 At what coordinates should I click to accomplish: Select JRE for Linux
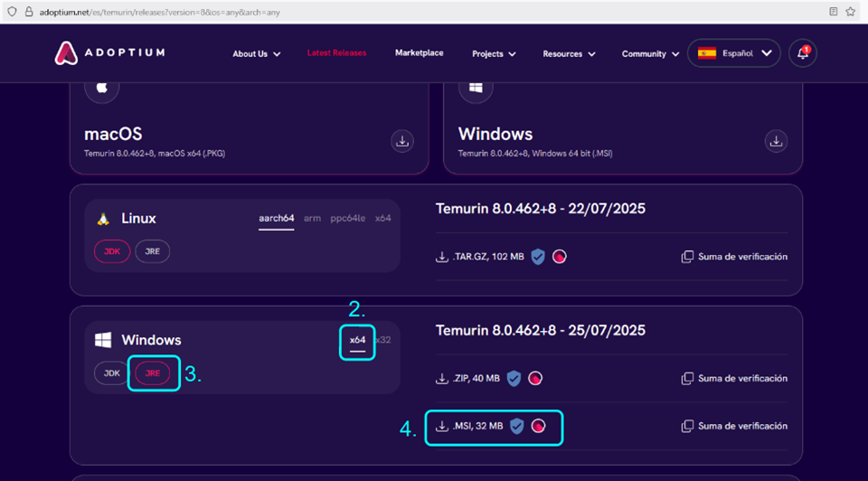click(152, 251)
